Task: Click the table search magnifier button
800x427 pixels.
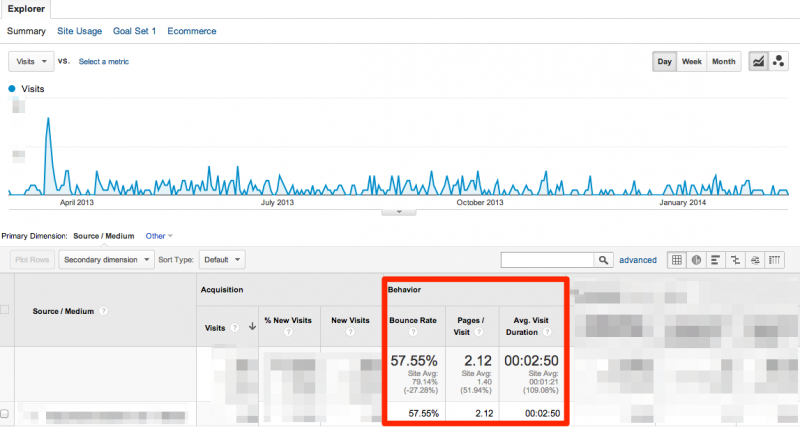Action: pos(603,260)
